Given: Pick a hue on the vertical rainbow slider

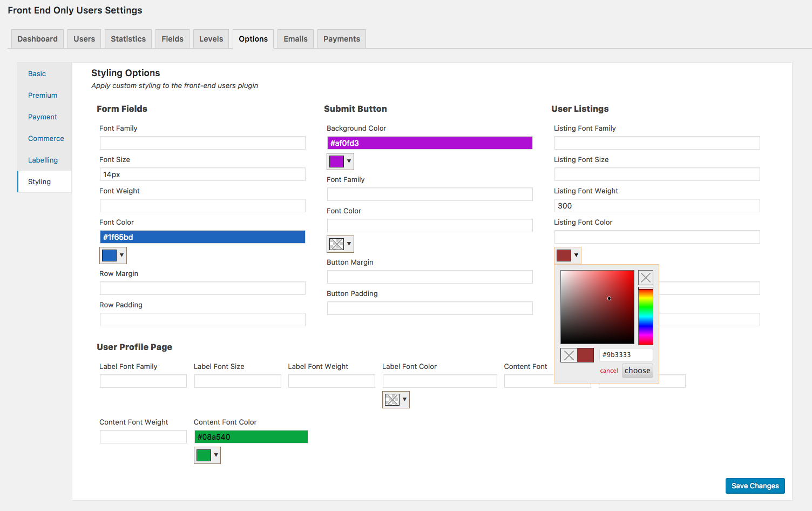Looking at the screenshot, I should (x=646, y=313).
